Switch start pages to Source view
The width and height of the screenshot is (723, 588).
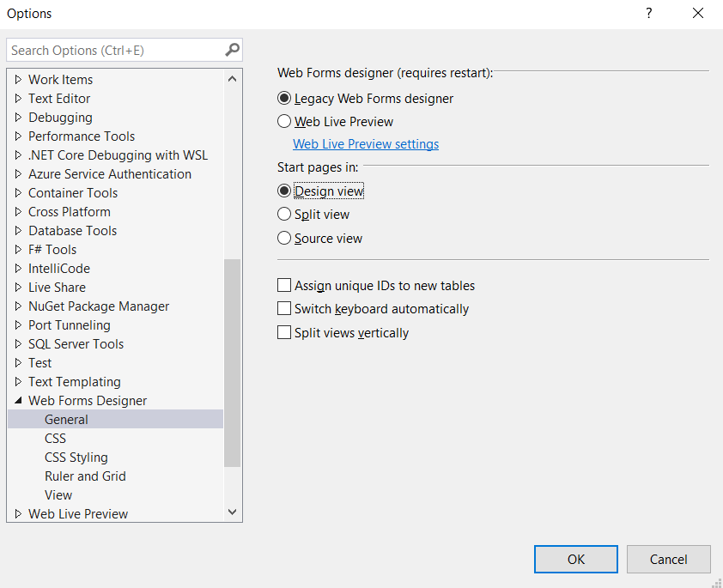284,238
